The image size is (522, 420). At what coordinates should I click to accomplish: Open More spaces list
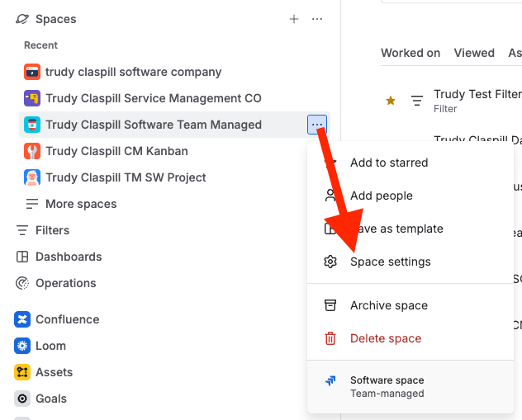(x=81, y=204)
